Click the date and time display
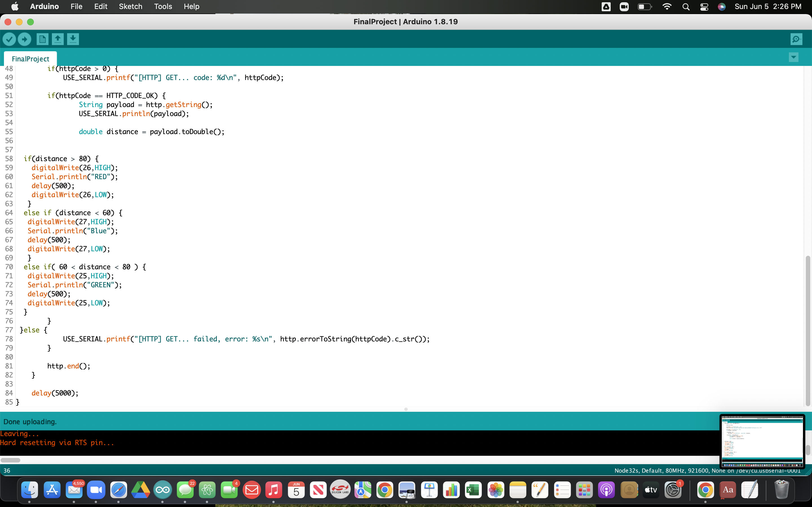 [x=768, y=7]
